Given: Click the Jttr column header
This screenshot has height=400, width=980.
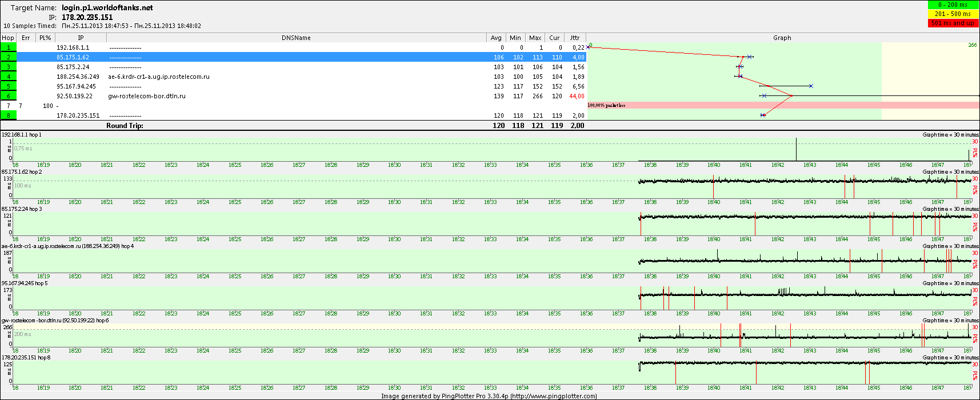Looking at the screenshot, I should point(574,38).
